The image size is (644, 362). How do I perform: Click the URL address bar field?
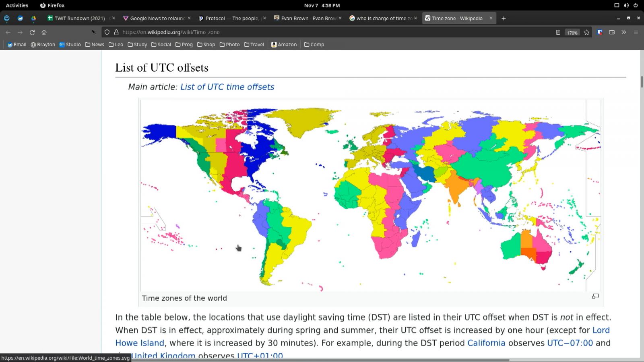click(322, 32)
